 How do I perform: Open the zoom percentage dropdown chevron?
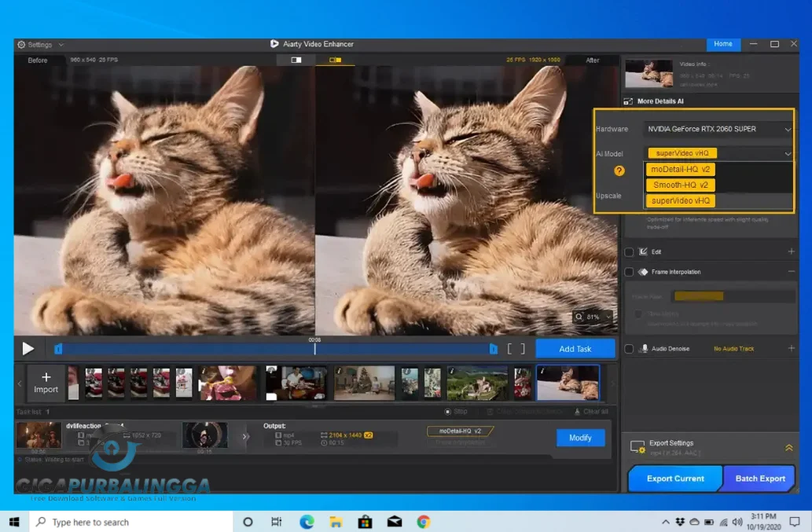click(x=608, y=317)
